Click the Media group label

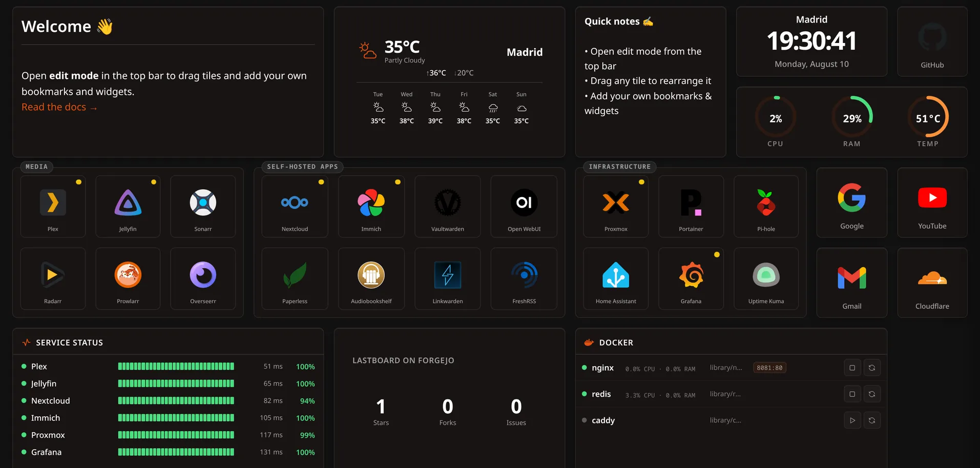(x=36, y=167)
